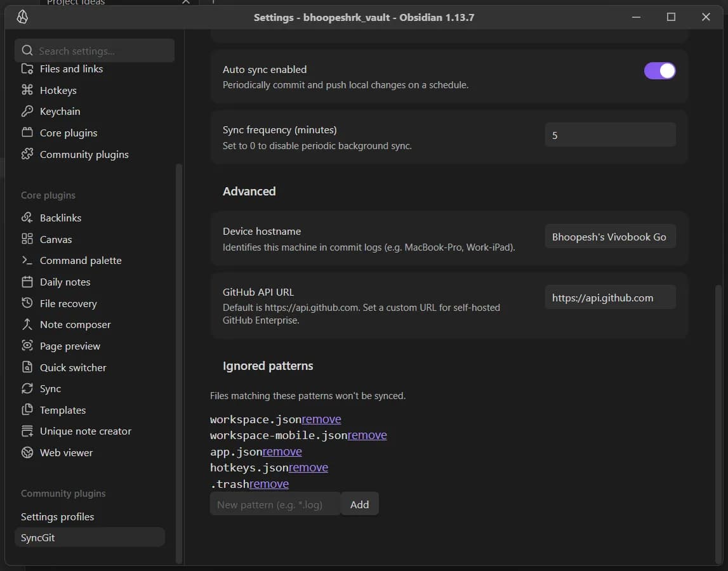The image size is (728, 571).
Task: Minimize the Settings window
Action: coord(636,17)
